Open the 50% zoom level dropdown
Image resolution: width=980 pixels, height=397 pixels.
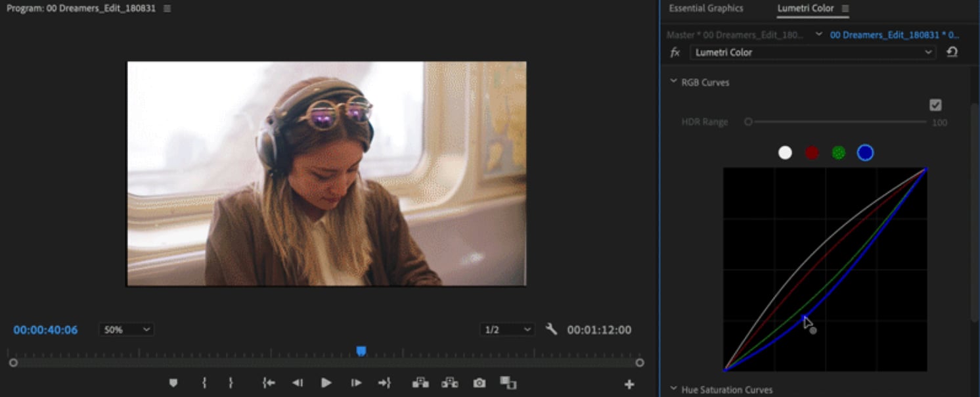125,329
